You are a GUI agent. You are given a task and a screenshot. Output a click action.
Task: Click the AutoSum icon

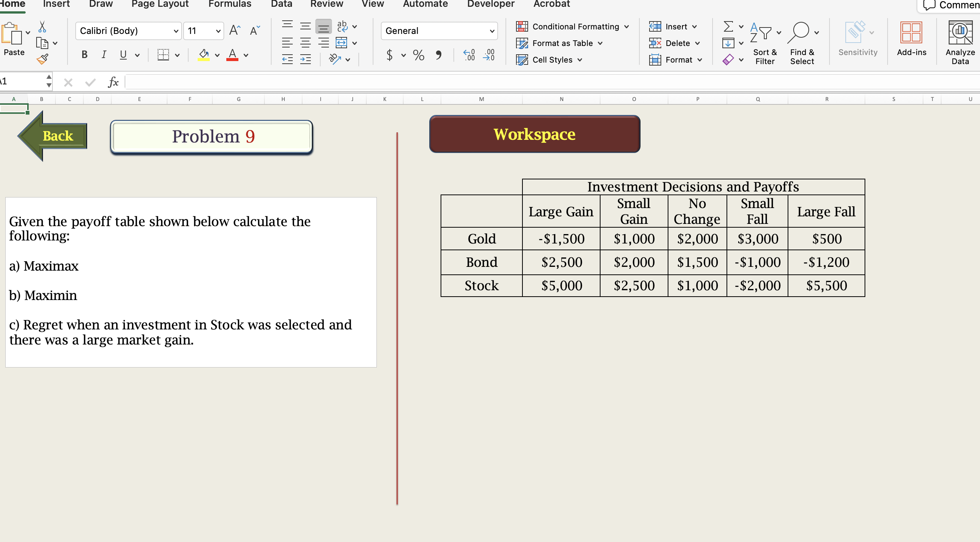(729, 26)
